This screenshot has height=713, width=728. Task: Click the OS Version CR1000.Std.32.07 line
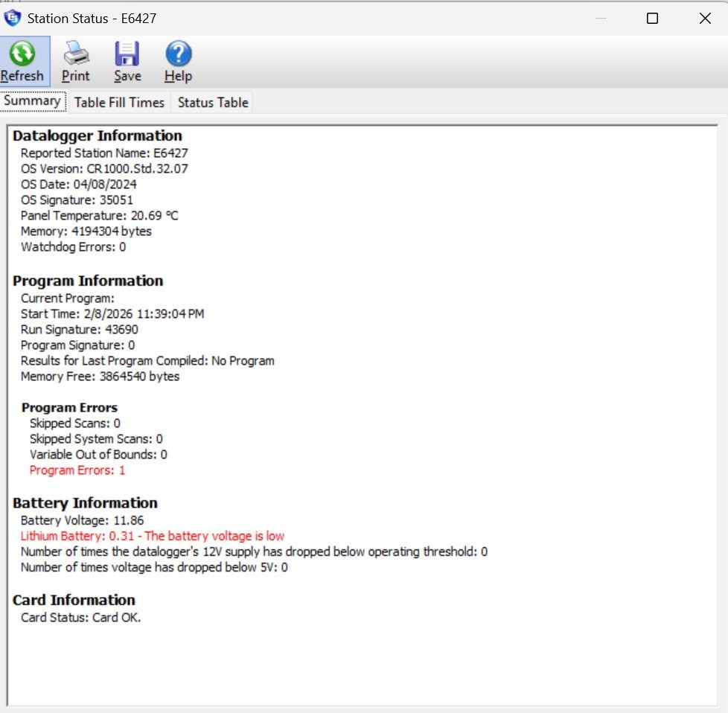pos(104,169)
